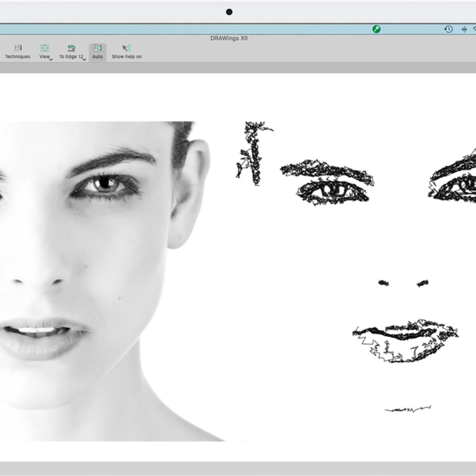
Task: Click the pan/move arrows icon at top right
Action: [464, 29]
